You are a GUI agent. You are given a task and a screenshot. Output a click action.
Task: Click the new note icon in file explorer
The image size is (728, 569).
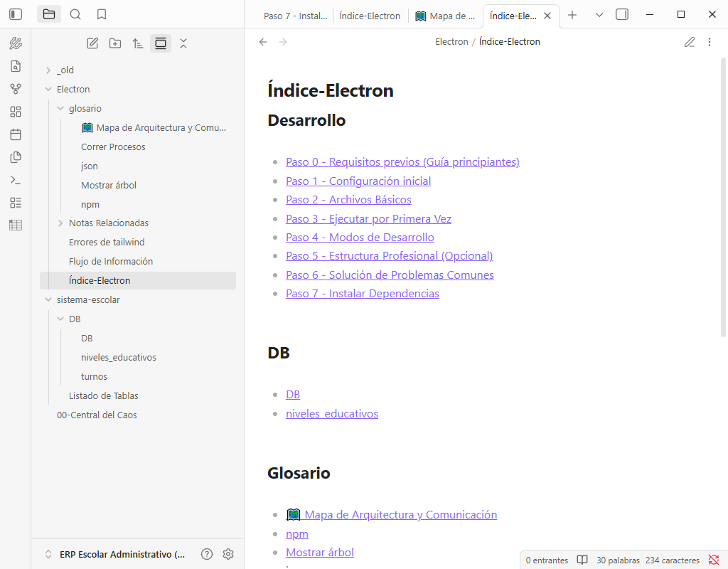(x=92, y=43)
